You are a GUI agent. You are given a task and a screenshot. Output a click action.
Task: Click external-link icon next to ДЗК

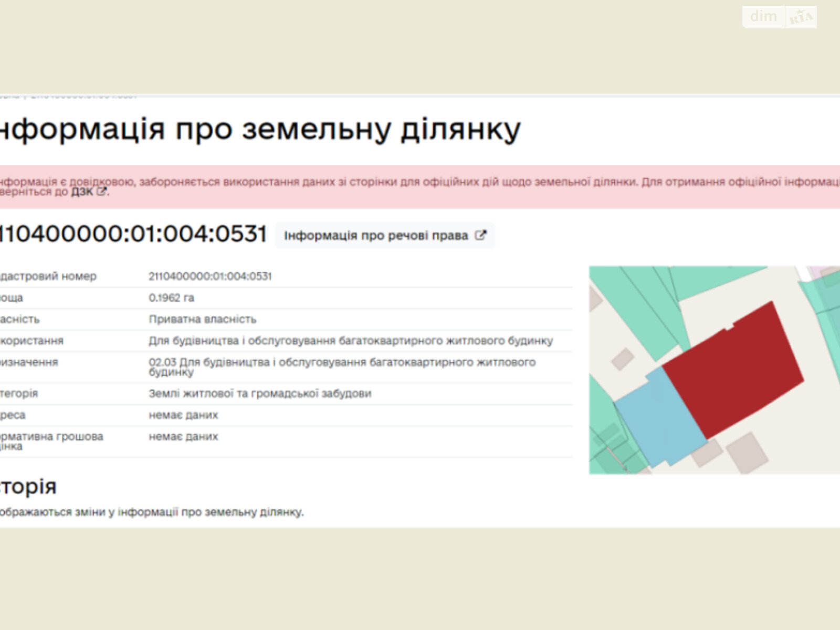point(102,192)
